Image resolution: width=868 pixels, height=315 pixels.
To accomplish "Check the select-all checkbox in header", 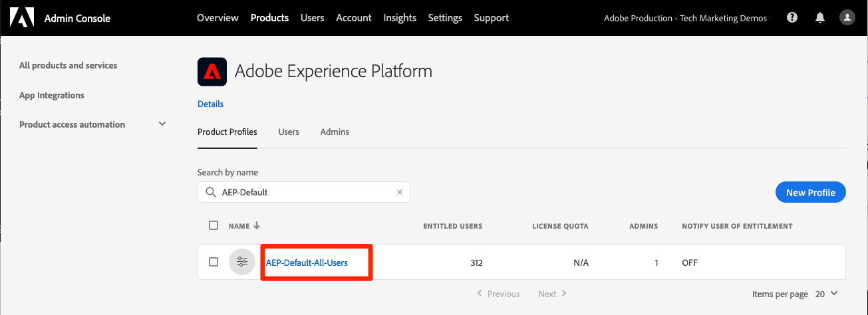I will pos(214,225).
